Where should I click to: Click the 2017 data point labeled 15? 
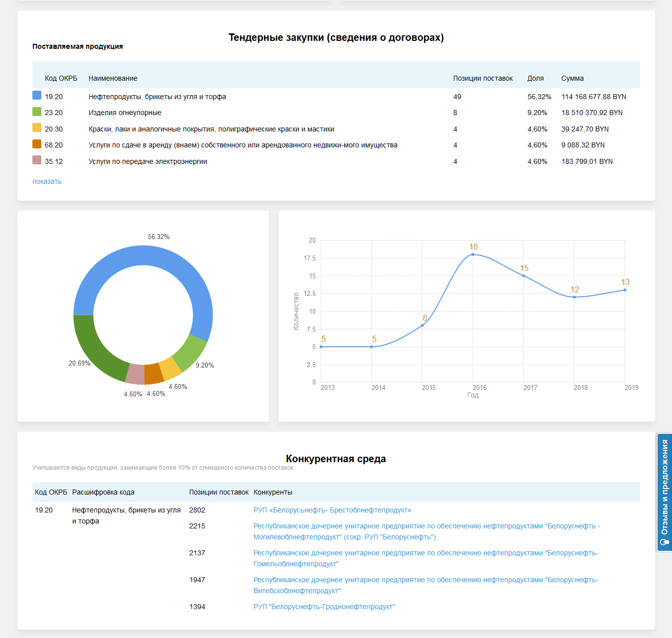click(x=524, y=276)
